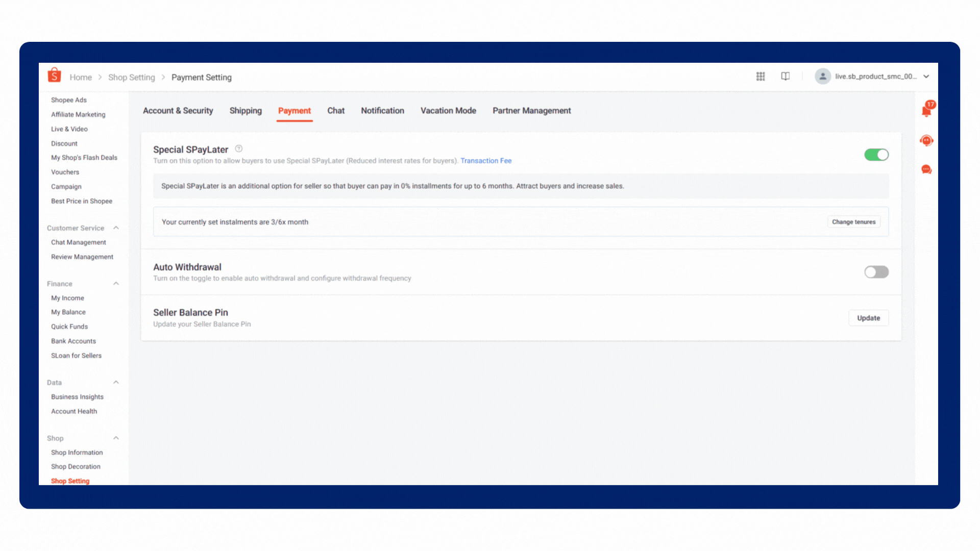Viewport: 980px width, 551px height.
Task: Open the seller education book icon
Action: [785, 77]
